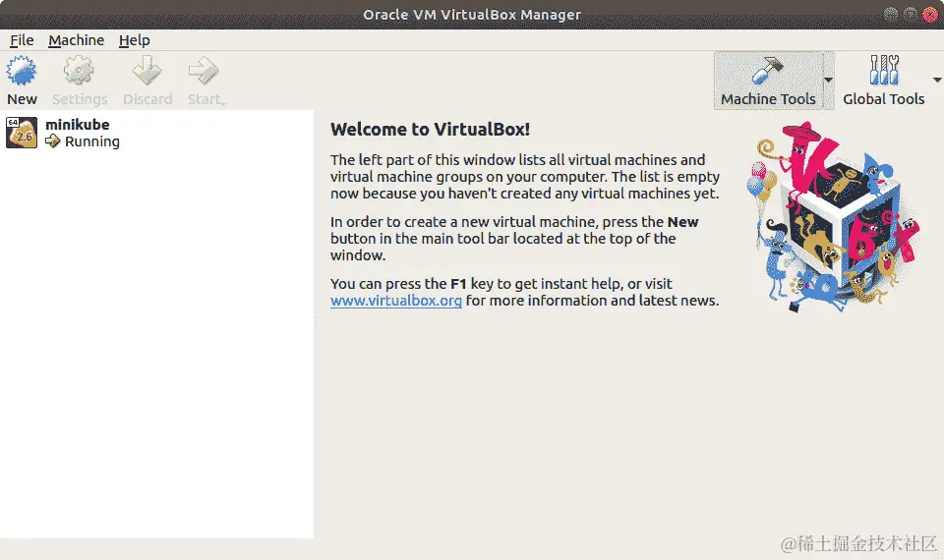This screenshot has width=944, height=560.
Task: Select the Machine Tools hammer button
Action: pyautogui.click(x=768, y=81)
